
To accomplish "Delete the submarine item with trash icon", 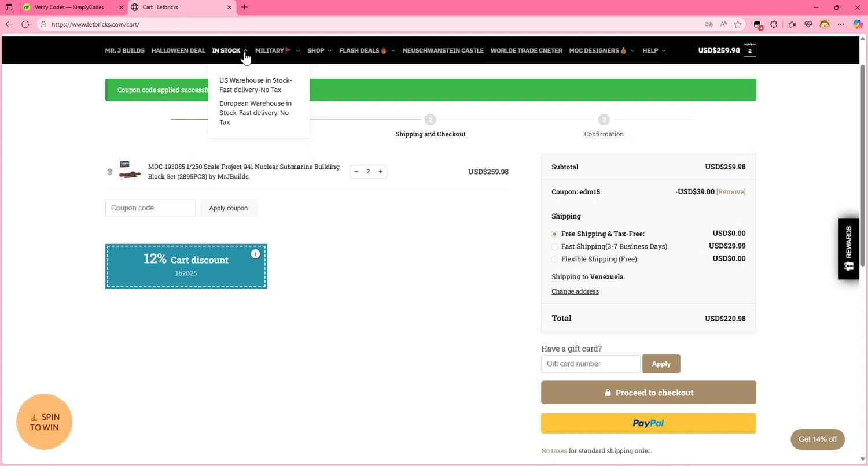I will 110,172.
